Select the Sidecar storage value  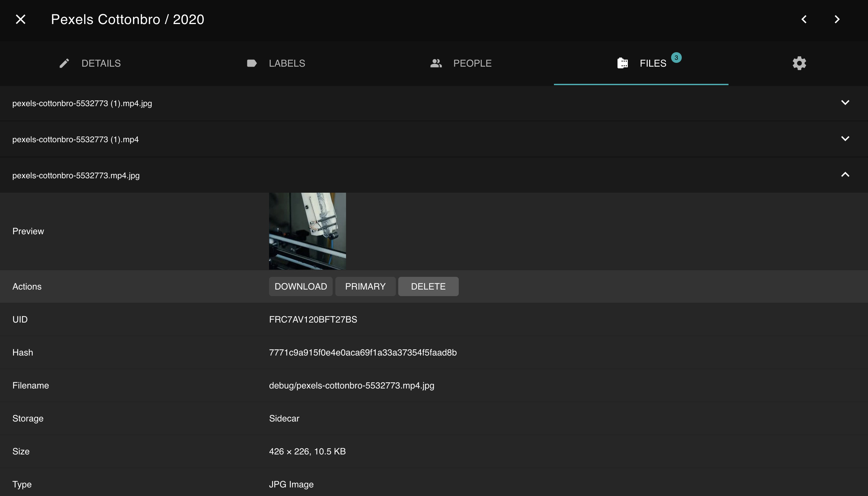[x=284, y=418]
